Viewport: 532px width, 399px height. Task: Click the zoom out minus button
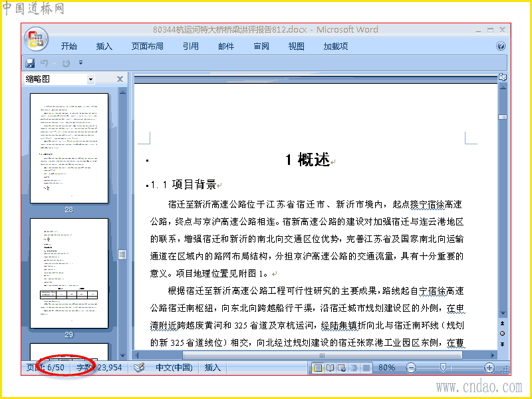(411, 368)
